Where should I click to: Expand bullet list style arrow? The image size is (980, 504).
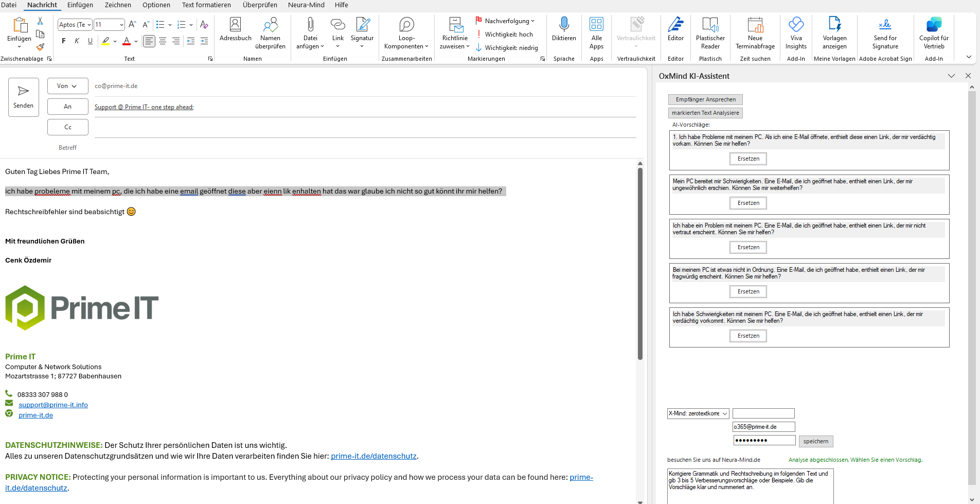(170, 25)
